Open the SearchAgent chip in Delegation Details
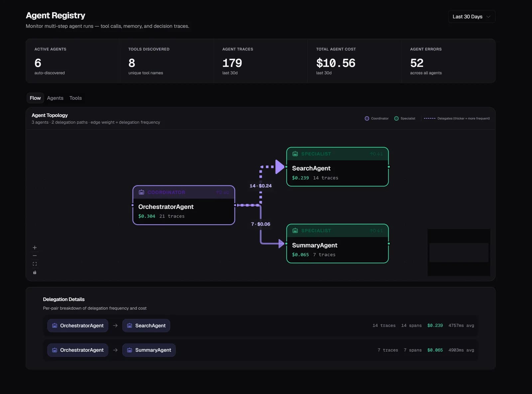The width and height of the screenshot is (532, 394). point(146,326)
